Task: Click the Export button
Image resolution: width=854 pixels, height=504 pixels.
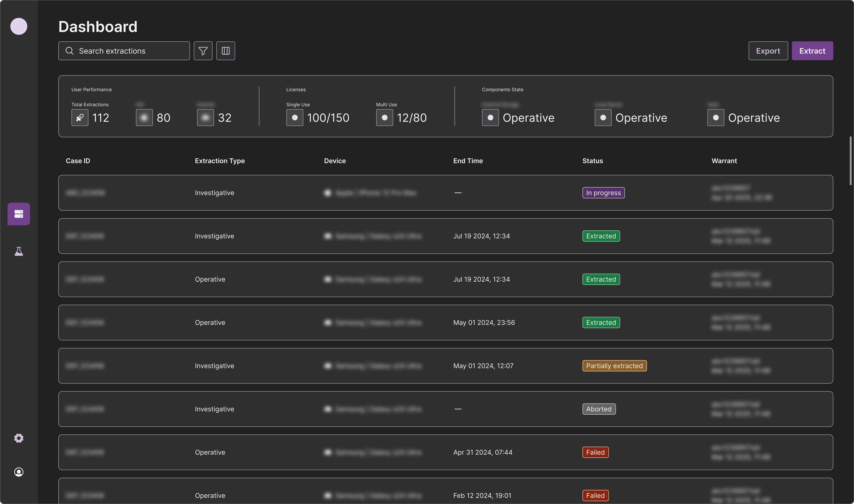Action: [x=768, y=51]
